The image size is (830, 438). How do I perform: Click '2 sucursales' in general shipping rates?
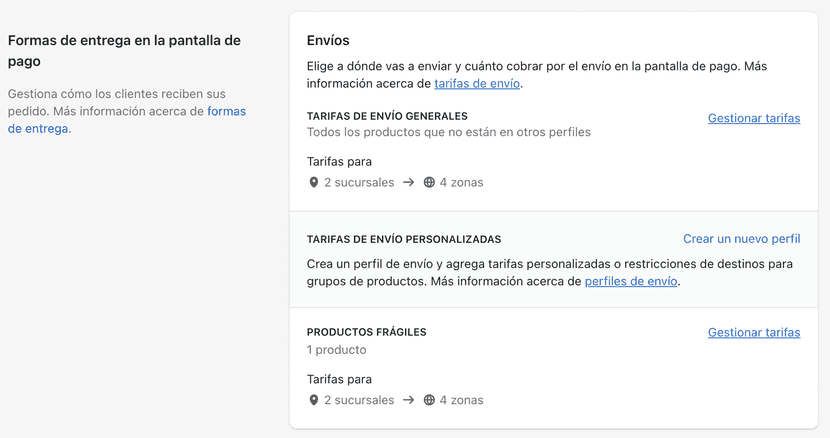pos(359,183)
